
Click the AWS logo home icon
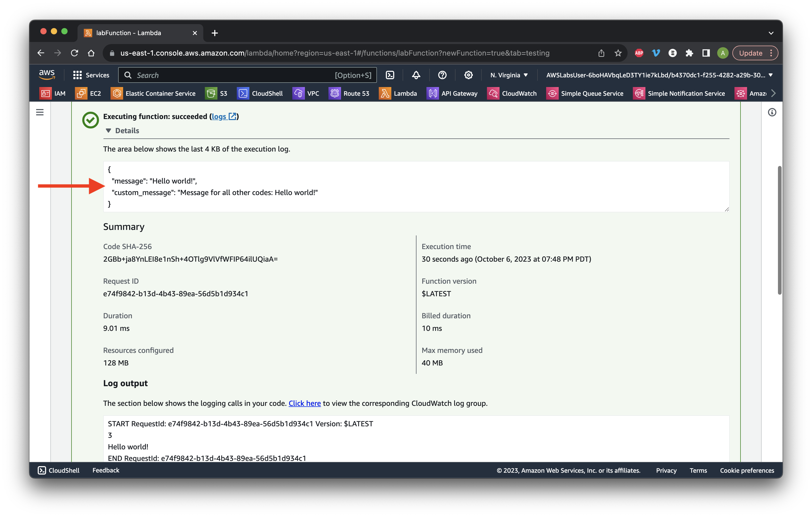(x=47, y=74)
